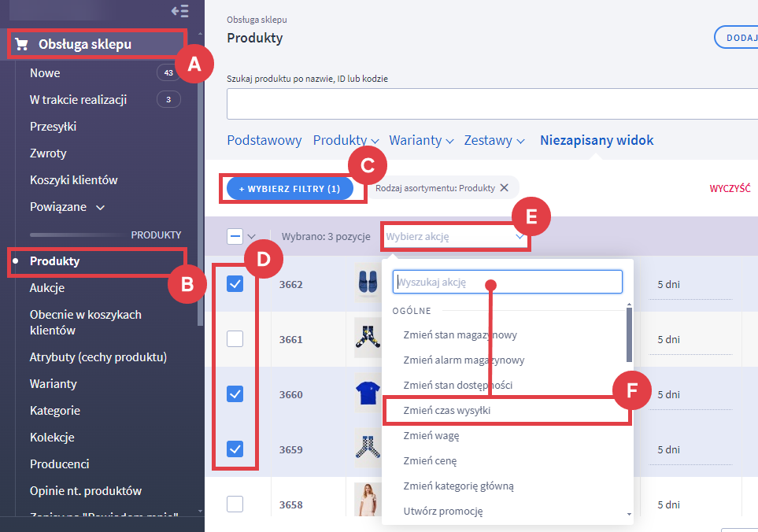Click Wyczyść to clear filters
The height and width of the screenshot is (532, 758).
[x=730, y=189]
